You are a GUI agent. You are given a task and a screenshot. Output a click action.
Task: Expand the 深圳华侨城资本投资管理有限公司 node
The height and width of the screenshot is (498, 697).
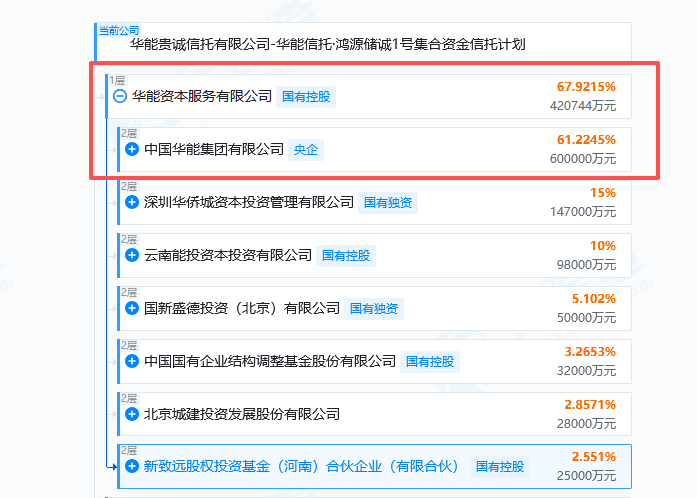tap(132, 202)
